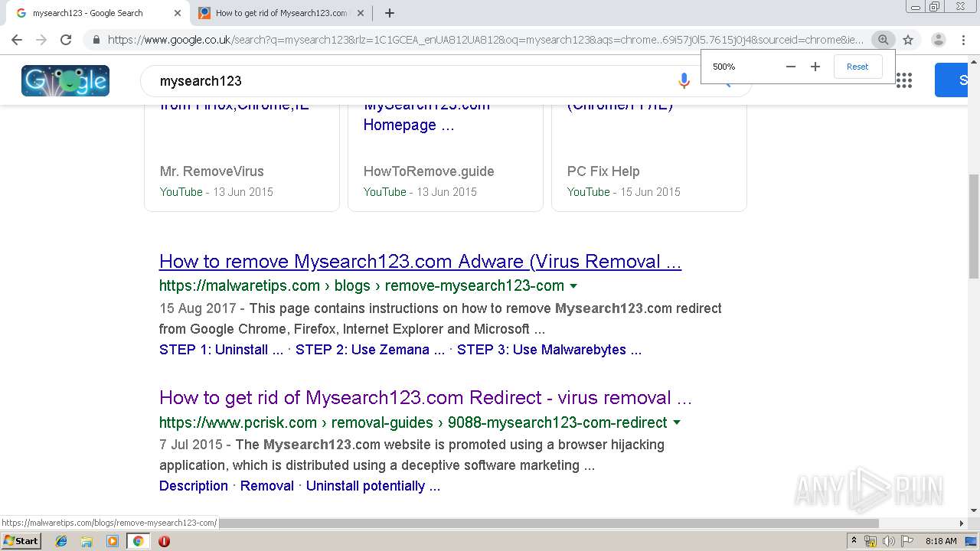
Task: Click the Chrome taskbar button
Action: click(138, 541)
